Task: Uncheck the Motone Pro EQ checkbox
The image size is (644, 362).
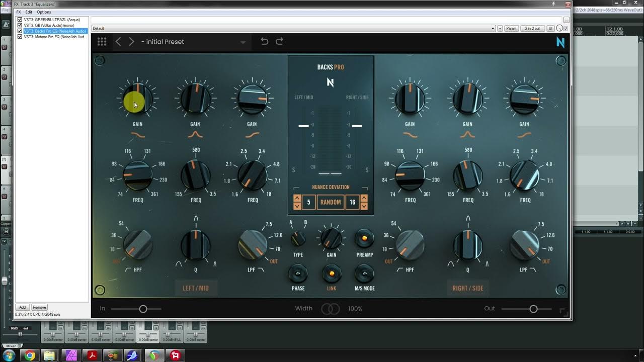Action: [20, 37]
